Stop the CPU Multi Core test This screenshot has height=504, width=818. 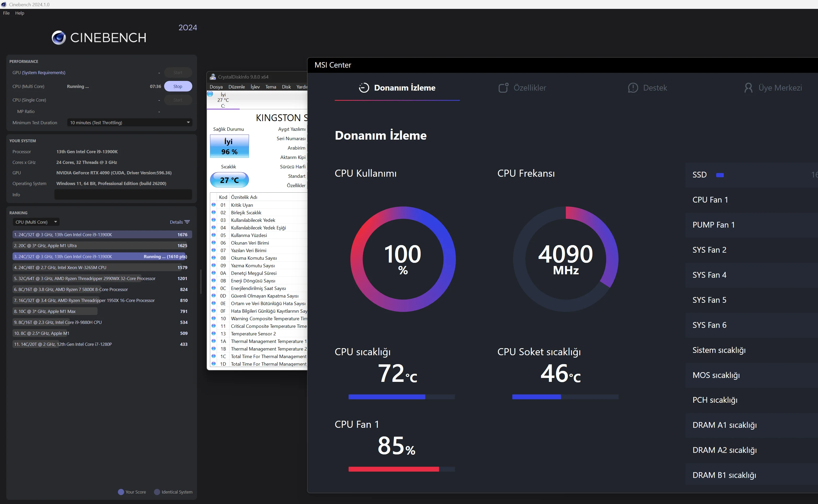point(178,86)
